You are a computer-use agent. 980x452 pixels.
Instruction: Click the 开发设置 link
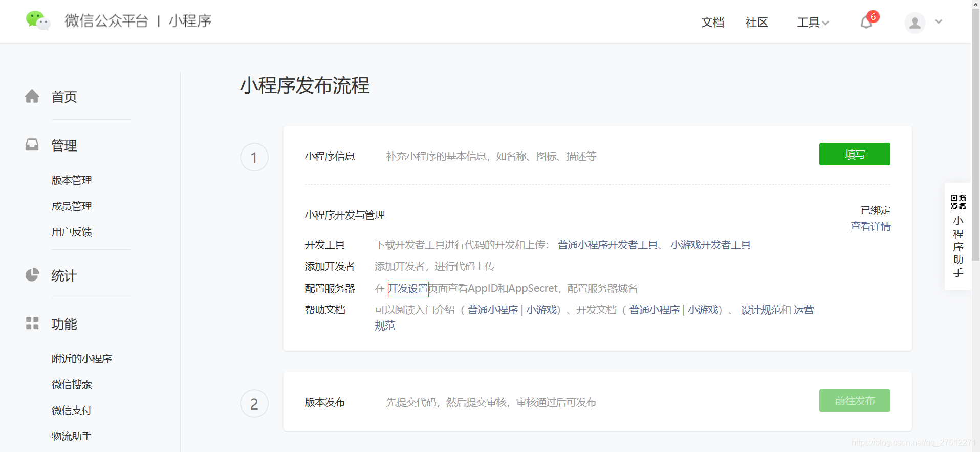[x=408, y=289]
